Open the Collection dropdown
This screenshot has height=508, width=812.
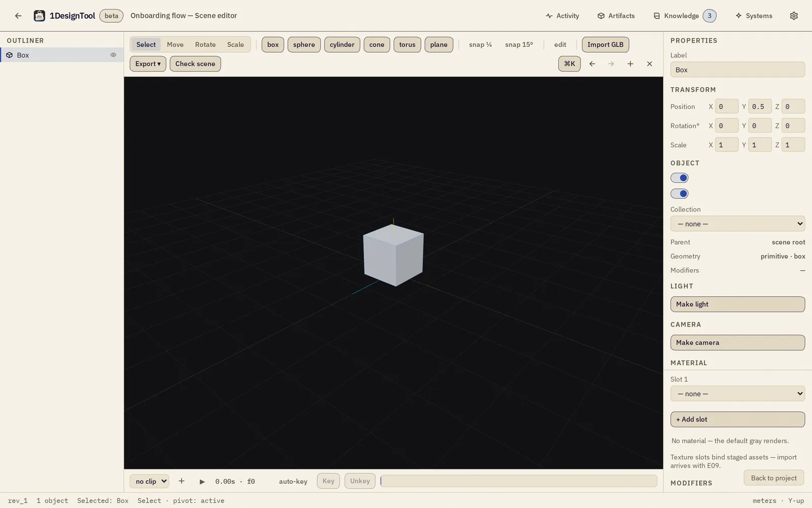(x=737, y=224)
